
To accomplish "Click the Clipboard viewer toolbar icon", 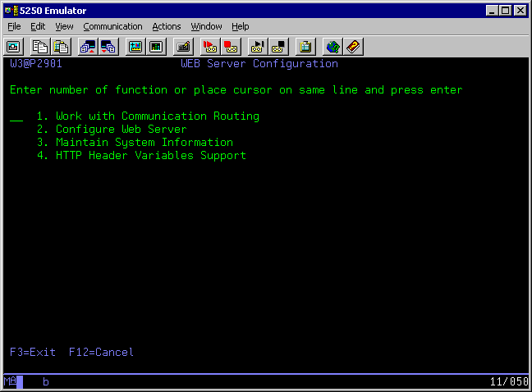I will [x=305, y=47].
